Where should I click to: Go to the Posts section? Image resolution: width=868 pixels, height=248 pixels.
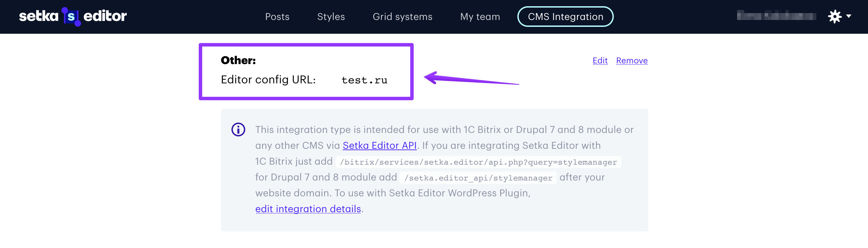(x=277, y=17)
